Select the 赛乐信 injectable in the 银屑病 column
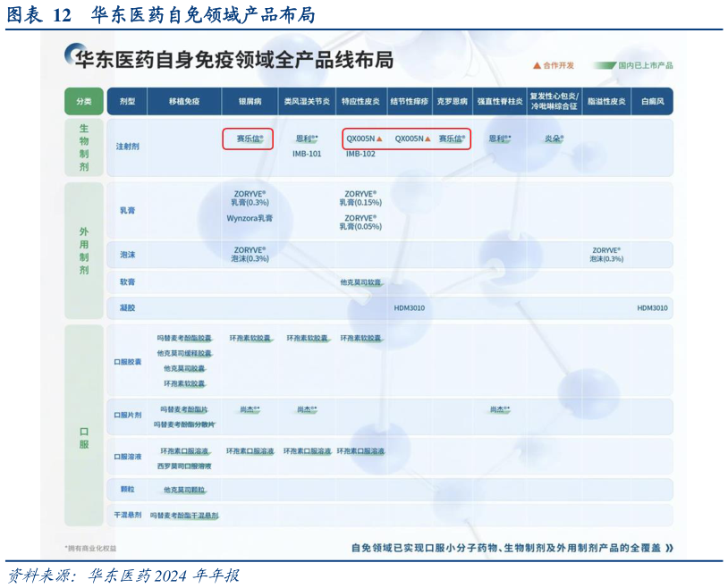The width and height of the screenshot is (728, 588). [250, 139]
